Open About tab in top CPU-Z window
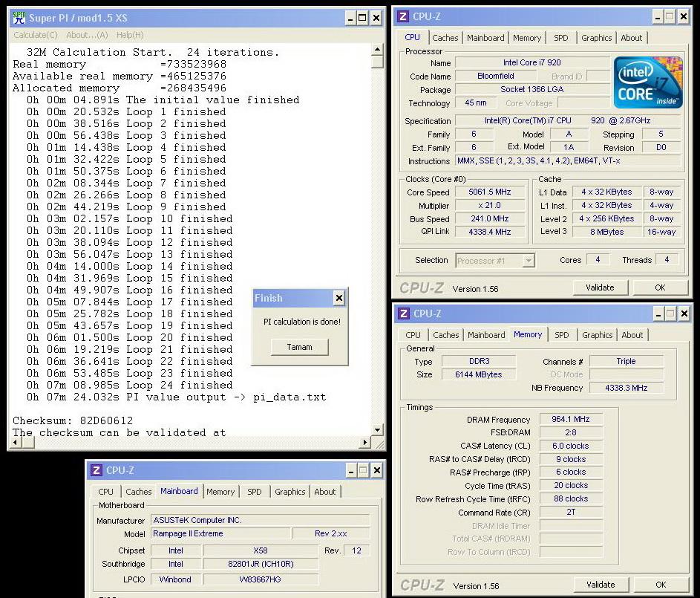The image size is (700, 598). coord(631,38)
